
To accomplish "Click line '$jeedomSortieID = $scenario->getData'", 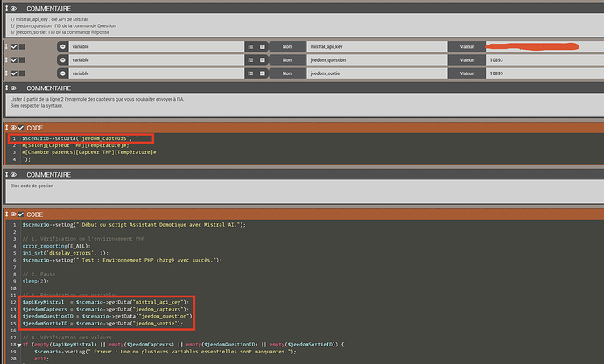I will pyautogui.click(x=102, y=324).
